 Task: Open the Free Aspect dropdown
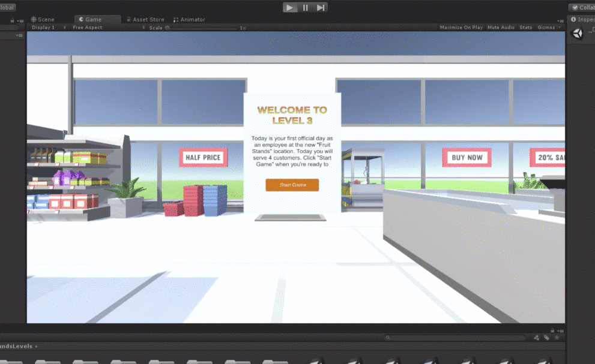(90, 28)
